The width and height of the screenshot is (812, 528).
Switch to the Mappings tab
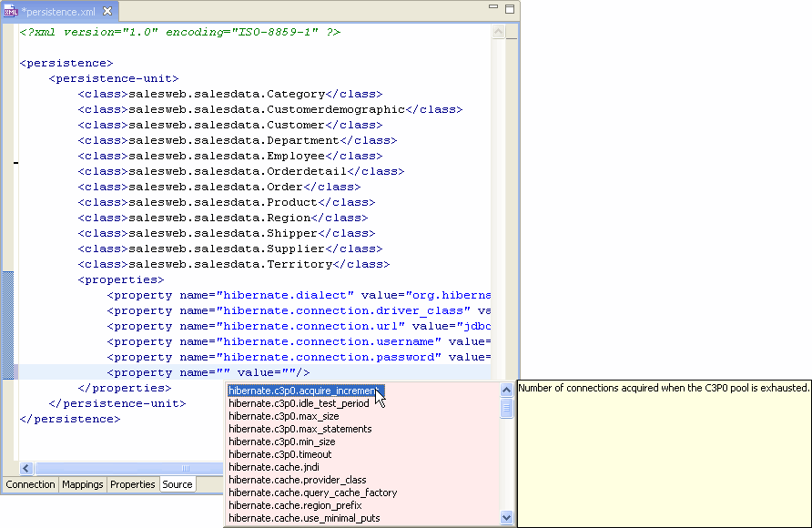point(83,484)
